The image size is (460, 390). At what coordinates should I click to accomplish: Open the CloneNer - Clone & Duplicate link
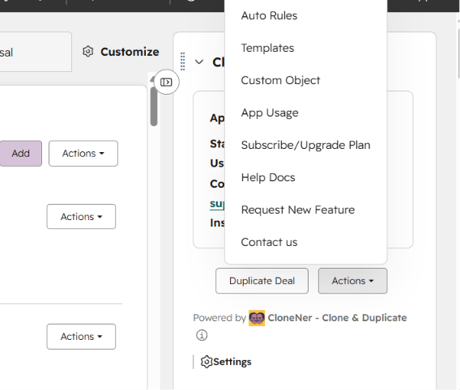(x=337, y=318)
